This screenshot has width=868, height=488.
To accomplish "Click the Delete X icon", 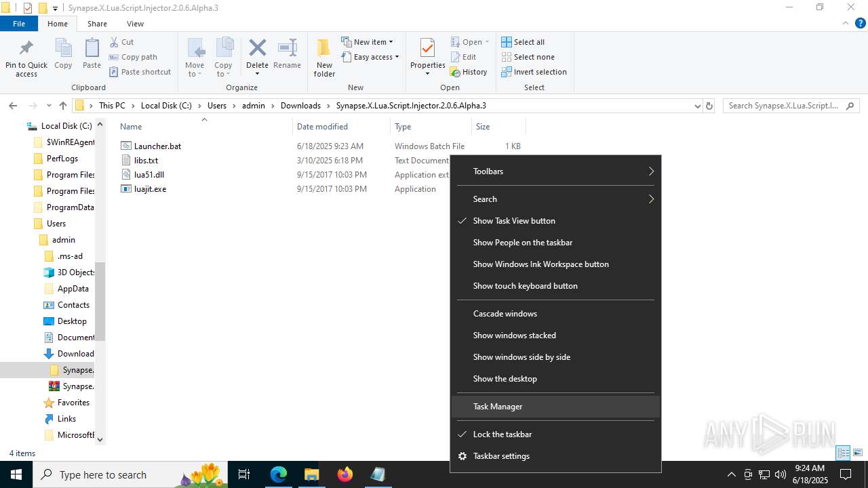I will point(257,48).
